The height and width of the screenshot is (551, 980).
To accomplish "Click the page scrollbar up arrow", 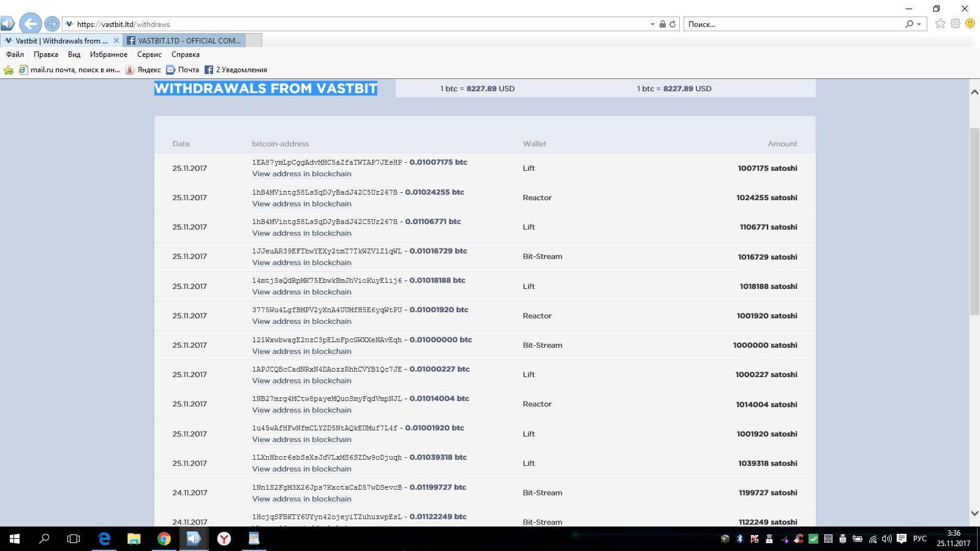I will [974, 92].
